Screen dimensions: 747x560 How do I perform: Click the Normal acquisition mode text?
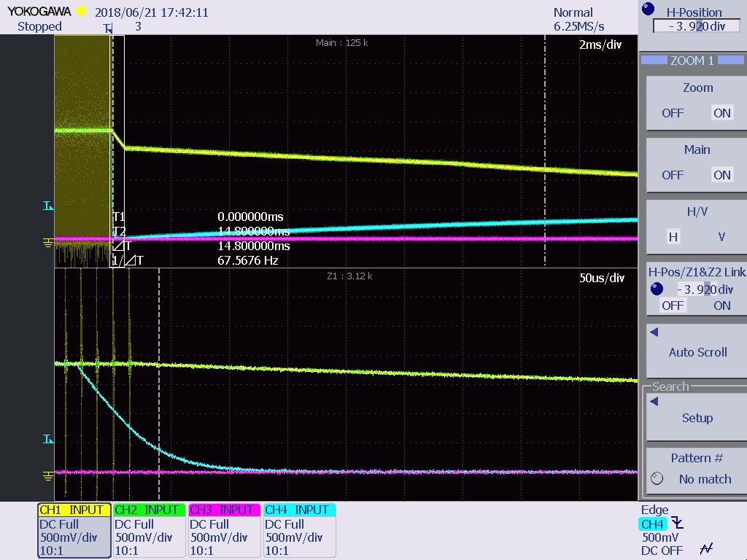tap(573, 12)
